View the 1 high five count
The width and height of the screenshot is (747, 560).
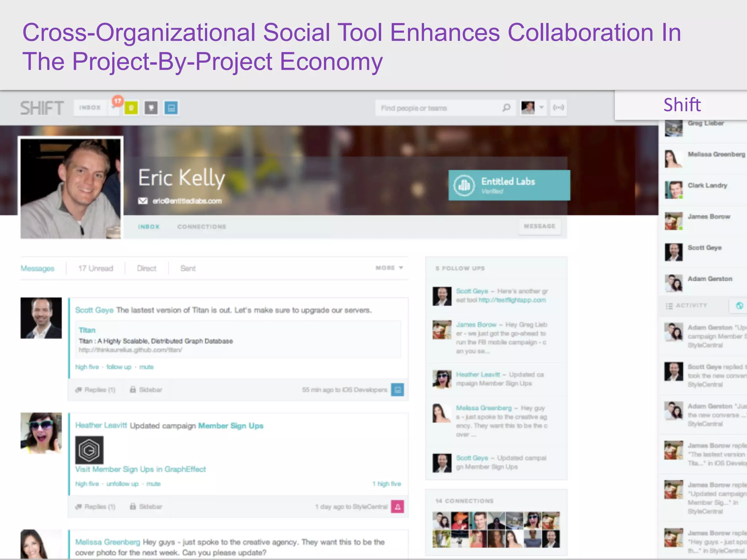click(x=387, y=484)
